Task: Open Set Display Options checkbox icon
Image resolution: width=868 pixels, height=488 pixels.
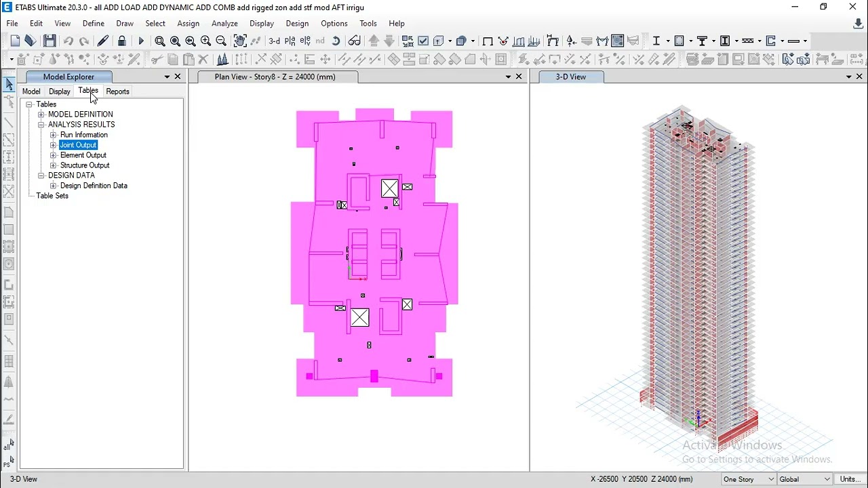Action: [x=423, y=41]
